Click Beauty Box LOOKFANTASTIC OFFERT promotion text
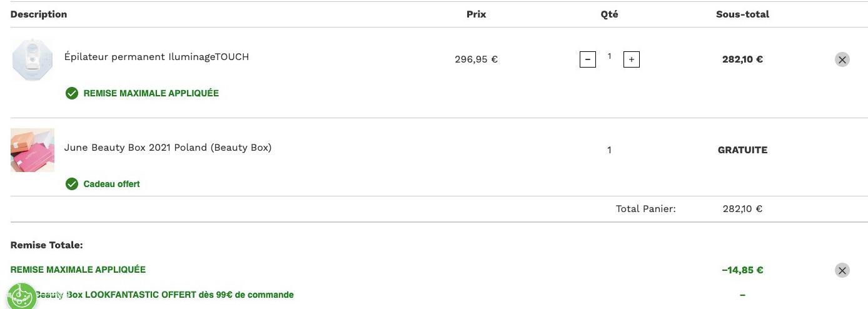Viewport: 868px width, 309px height. tap(164, 295)
